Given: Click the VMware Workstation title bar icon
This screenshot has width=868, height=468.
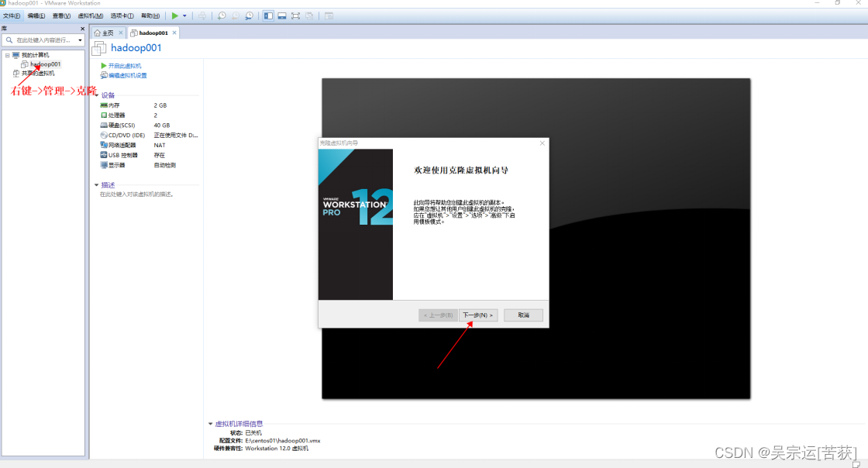Looking at the screenshot, I should (3, 3).
